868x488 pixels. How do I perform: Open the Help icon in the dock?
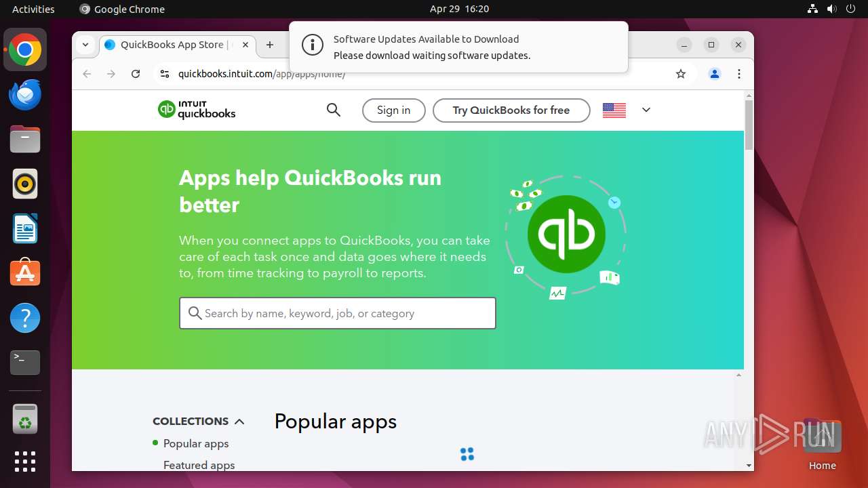(25, 318)
